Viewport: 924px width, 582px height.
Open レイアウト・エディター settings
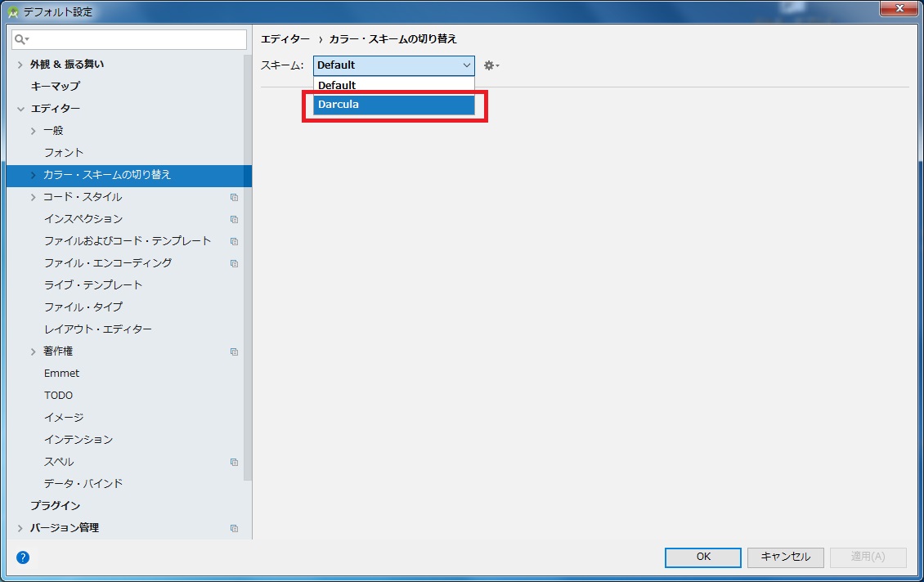coord(98,329)
